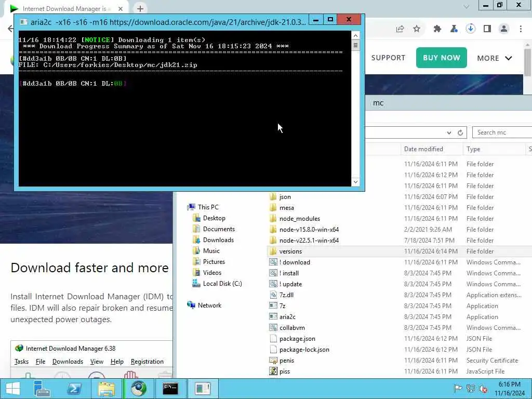Select Desktop in navigation pane

tap(214, 218)
